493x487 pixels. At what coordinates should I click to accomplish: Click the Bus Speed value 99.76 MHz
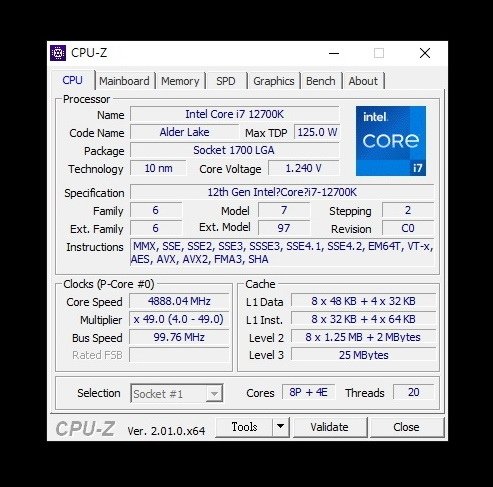click(x=179, y=337)
